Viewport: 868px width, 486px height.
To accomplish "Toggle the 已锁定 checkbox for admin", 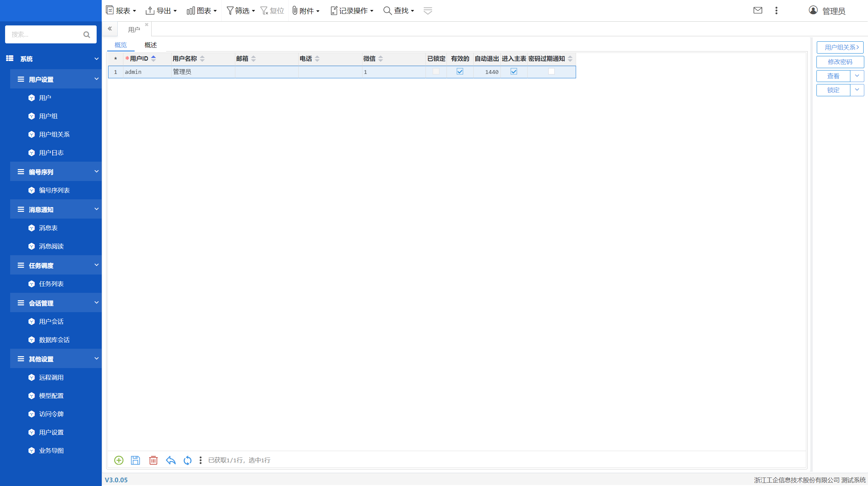I will (436, 72).
